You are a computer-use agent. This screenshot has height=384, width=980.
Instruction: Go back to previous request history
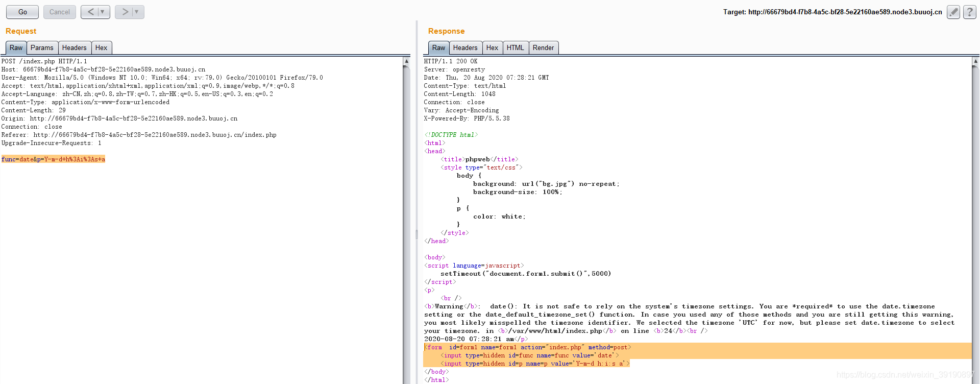tap(90, 12)
